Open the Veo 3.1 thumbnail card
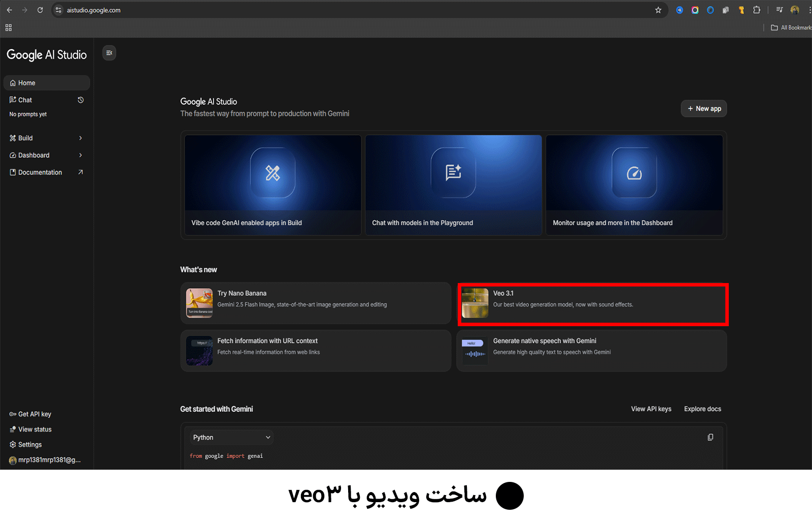The height and width of the screenshot is (525, 812). coord(475,303)
